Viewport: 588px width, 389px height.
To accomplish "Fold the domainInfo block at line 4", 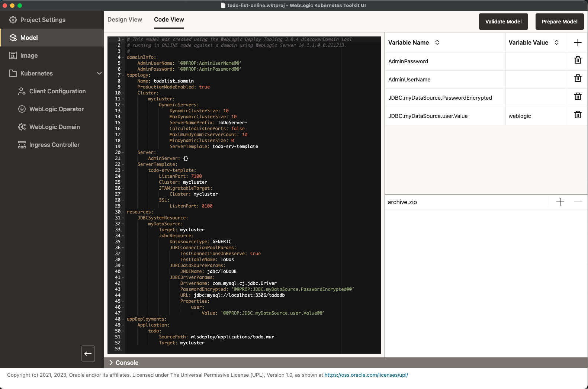I will tap(123, 57).
